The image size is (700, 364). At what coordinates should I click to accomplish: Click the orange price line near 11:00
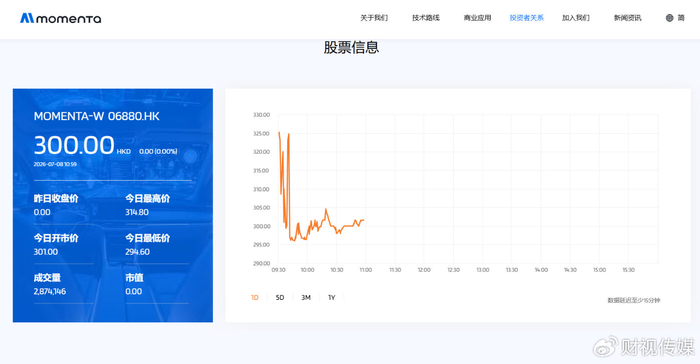[362, 220]
